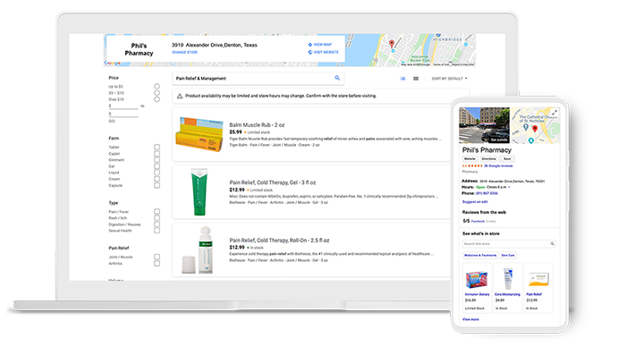Click Tiger Balm product box image
This screenshot has height=364, width=626.
[x=199, y=134]
